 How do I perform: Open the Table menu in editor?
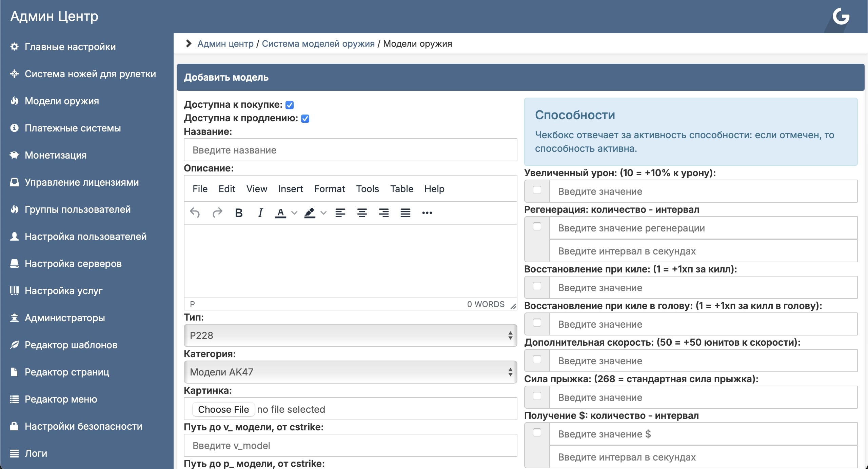(x=402, y=189)
